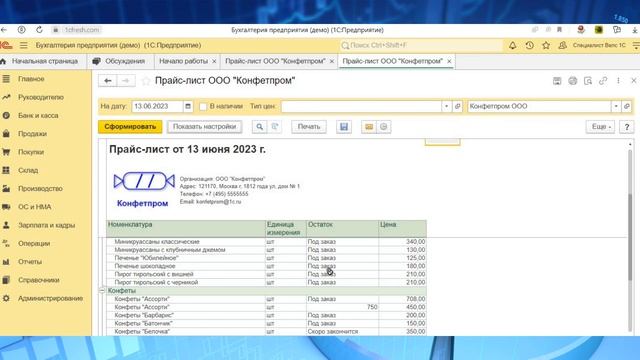
Task: Navigate back with form arrow button
Action: pos(107,81)
